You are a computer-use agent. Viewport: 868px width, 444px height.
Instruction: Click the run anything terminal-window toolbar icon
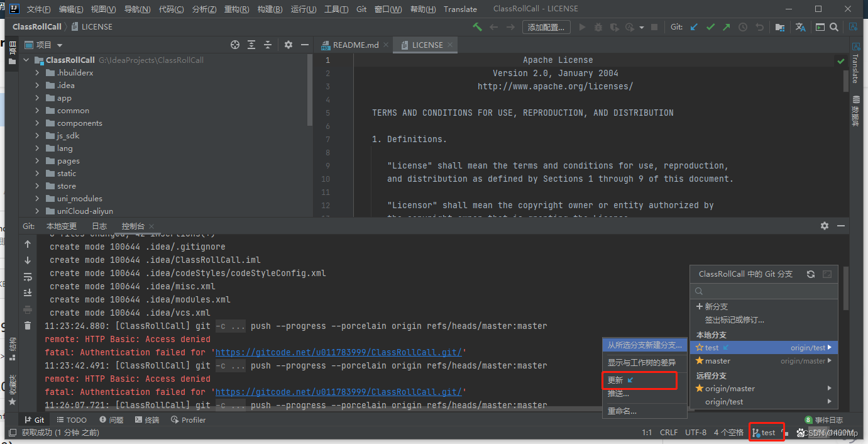(x=820, y=27)
